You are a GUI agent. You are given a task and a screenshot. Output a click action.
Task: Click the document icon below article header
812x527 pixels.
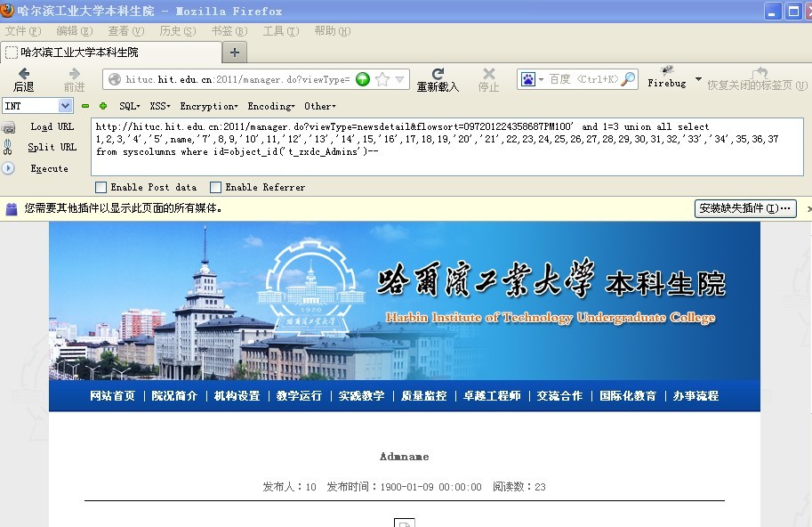pyautogui.click(x=405, y=523)
